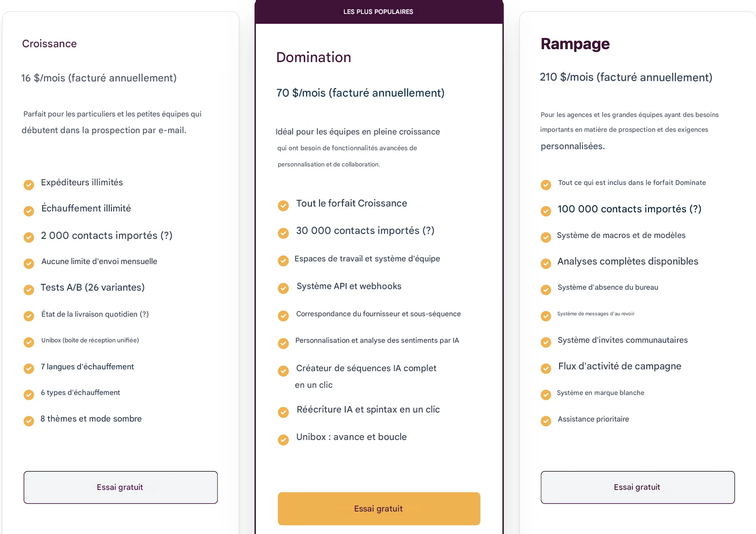Viewport: 756px width, 534px height.
Task: Click the (?) after 100 000 contacts importés
Action: pos(695,209)
